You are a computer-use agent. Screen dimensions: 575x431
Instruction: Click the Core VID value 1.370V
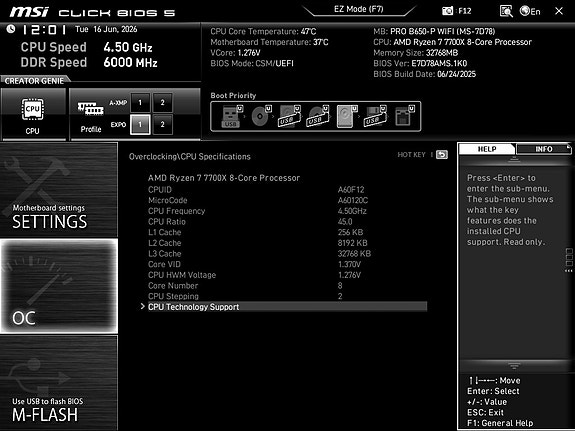(349, 264)
